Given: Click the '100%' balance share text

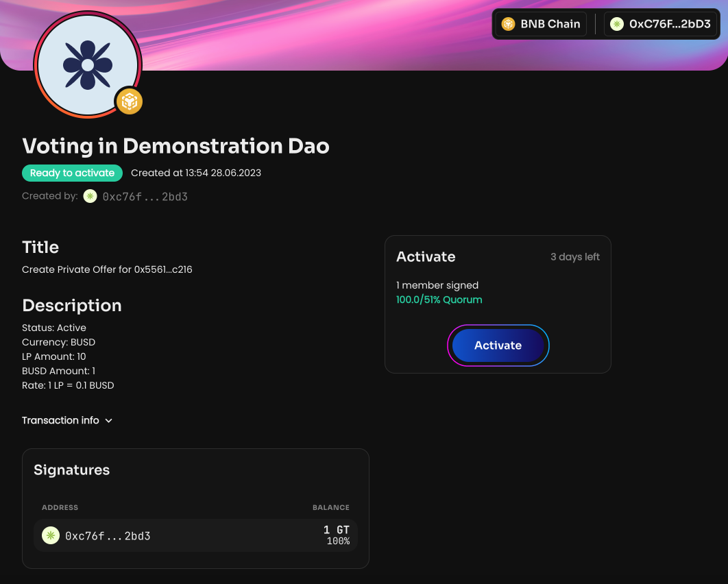Looking at the screenshot, I should 338,542.
